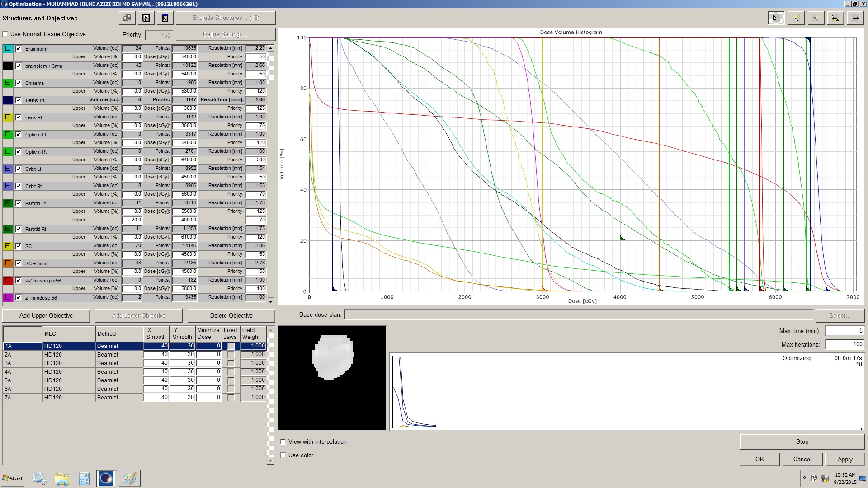Toggle Fixed Jaws checkbox for field 1A
The image size is (868, 488).
coord(231,346)
